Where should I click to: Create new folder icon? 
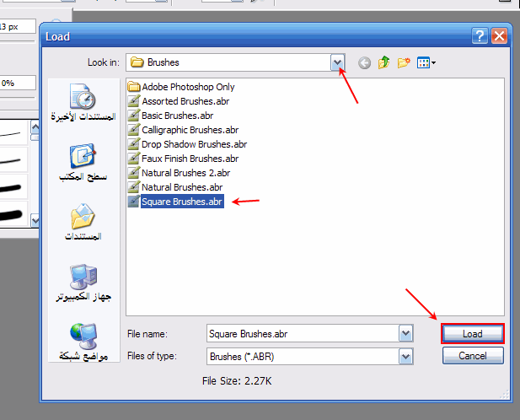pos(404,62)
